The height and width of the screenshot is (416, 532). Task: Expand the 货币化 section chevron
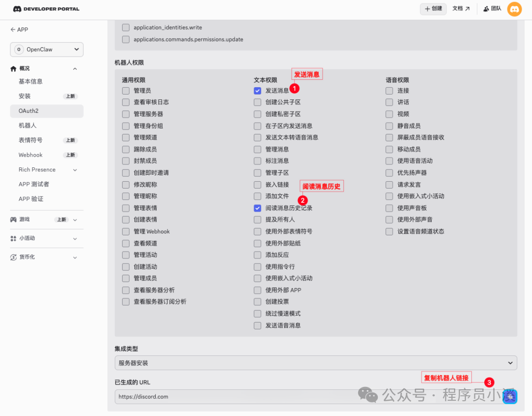75,257
